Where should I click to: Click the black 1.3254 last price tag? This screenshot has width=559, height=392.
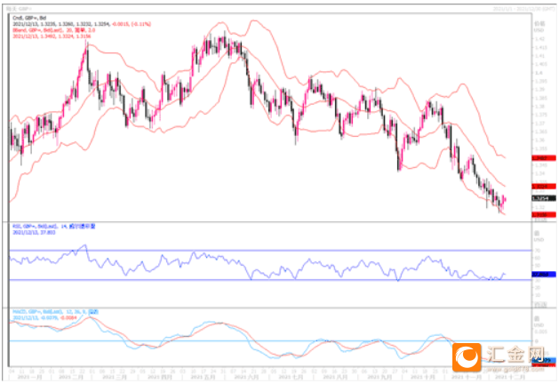[x=543, y=198]
